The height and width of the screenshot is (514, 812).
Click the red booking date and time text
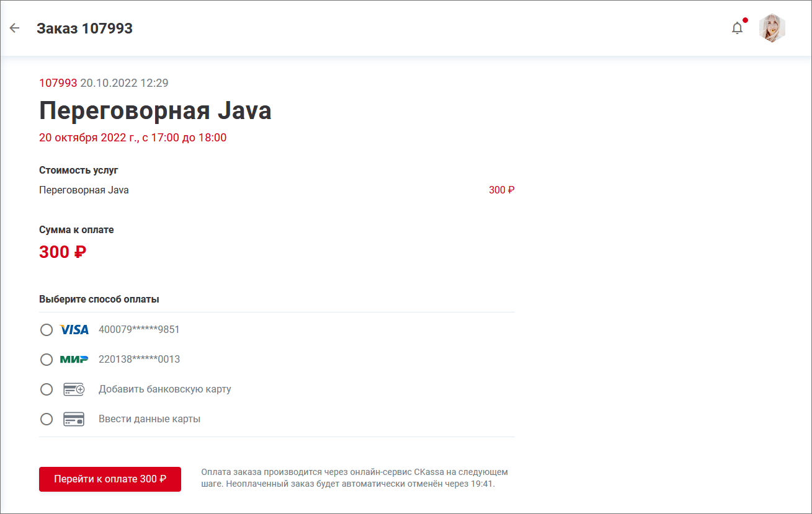coord(133,138)
